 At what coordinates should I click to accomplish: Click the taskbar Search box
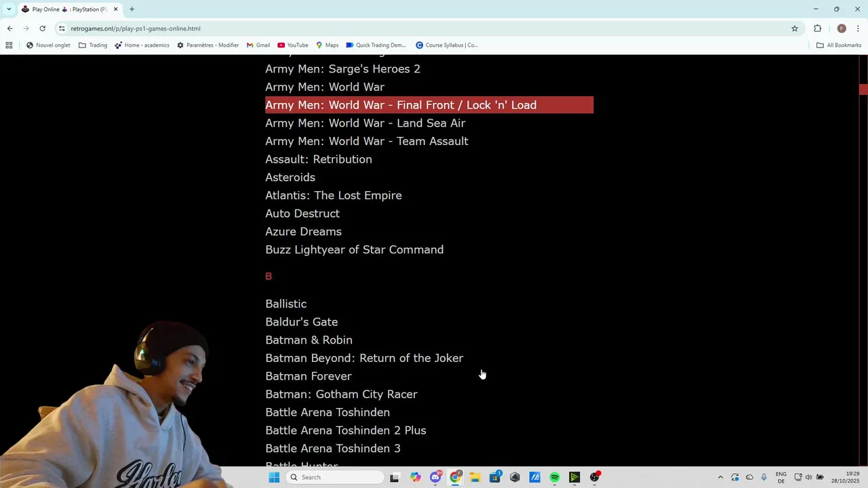[335, 477]
